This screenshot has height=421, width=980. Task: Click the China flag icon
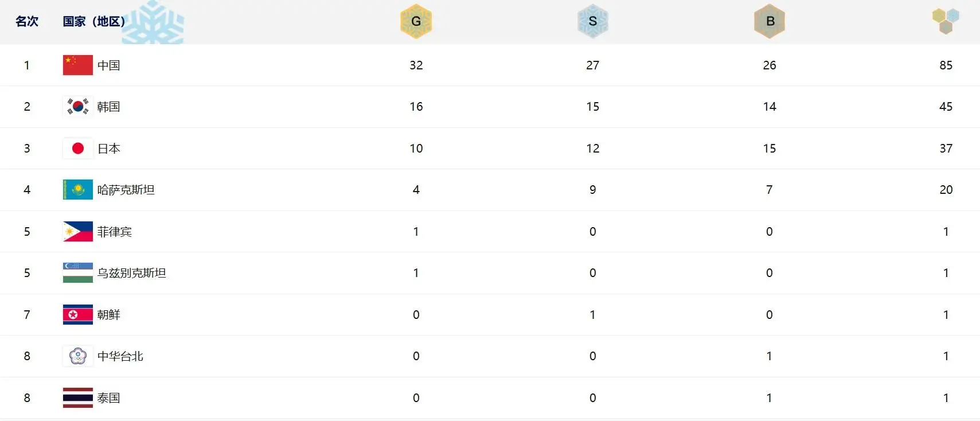click(x=78, y=65)
